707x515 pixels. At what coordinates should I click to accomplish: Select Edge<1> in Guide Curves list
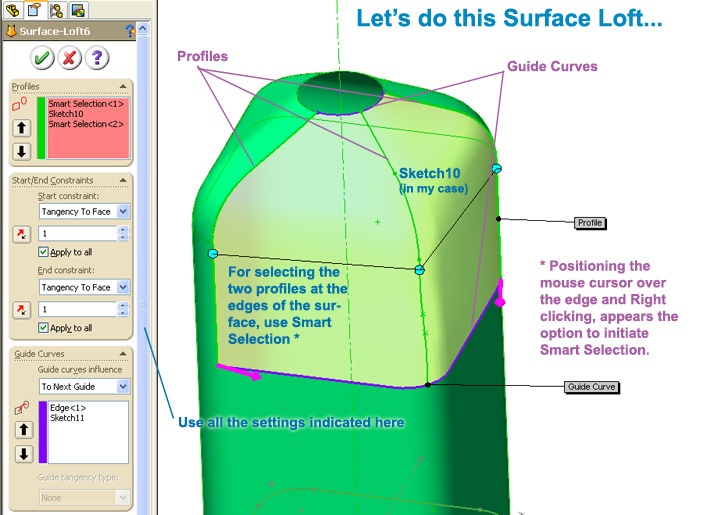coord(68,408)
